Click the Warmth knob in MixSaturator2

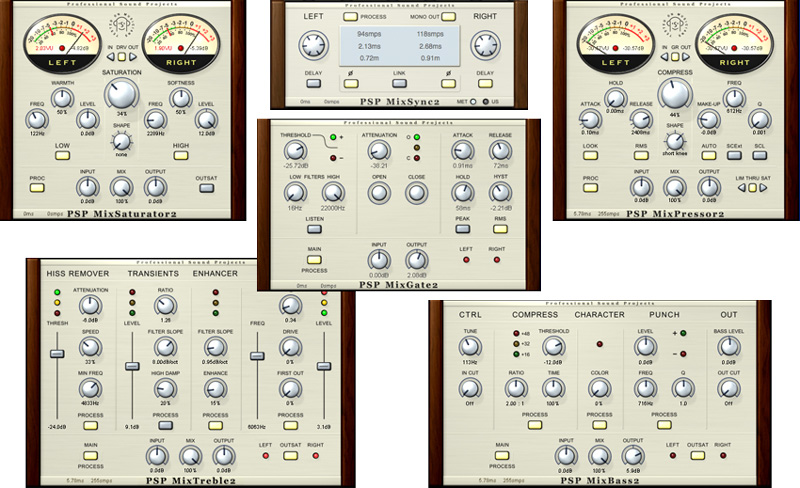point(64,96)
